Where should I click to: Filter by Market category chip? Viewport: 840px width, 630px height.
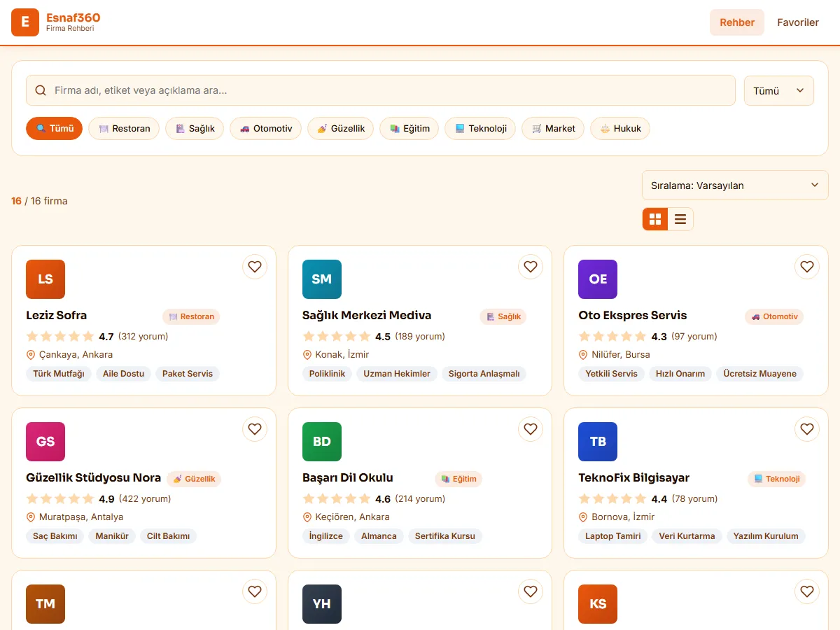coord(553,129)
